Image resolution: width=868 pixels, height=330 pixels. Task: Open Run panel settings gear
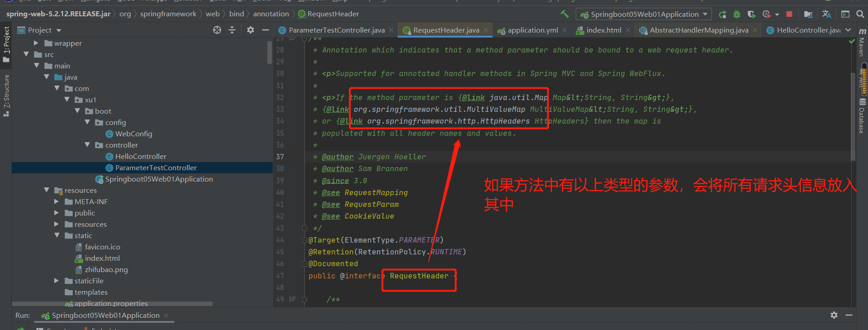coord(834,315)
